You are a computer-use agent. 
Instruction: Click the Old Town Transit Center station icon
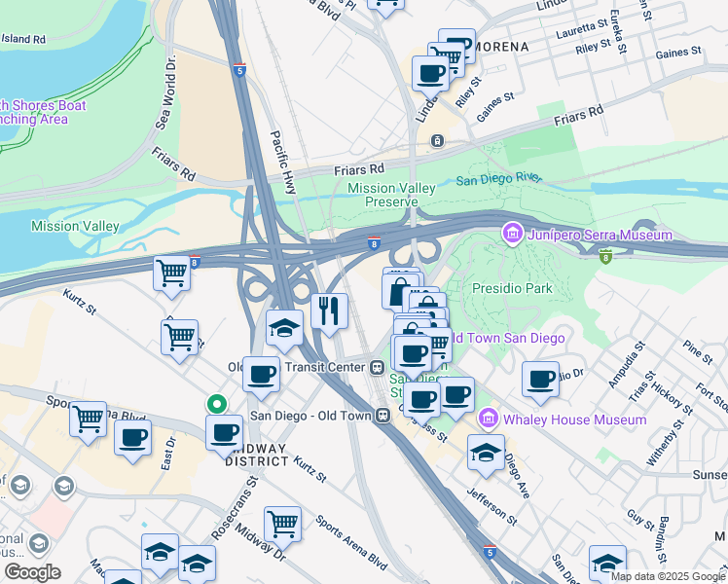[377, 368]
